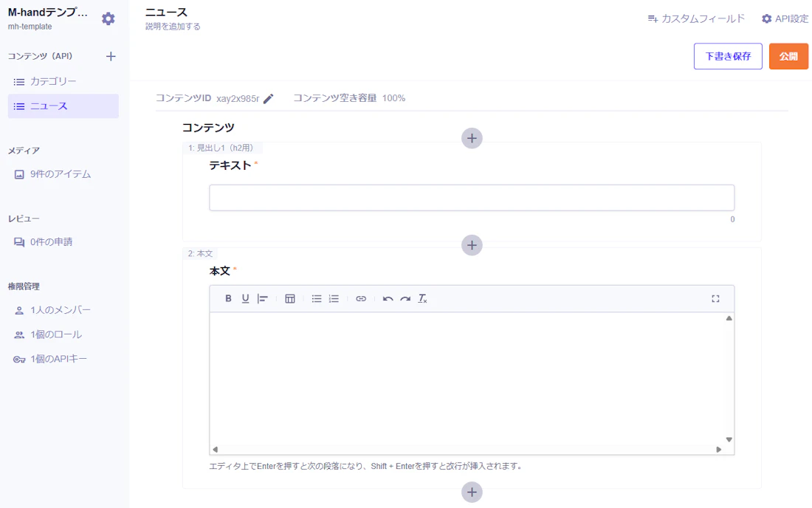
Task: Insert a link in the editor
Action: (361, 298)
